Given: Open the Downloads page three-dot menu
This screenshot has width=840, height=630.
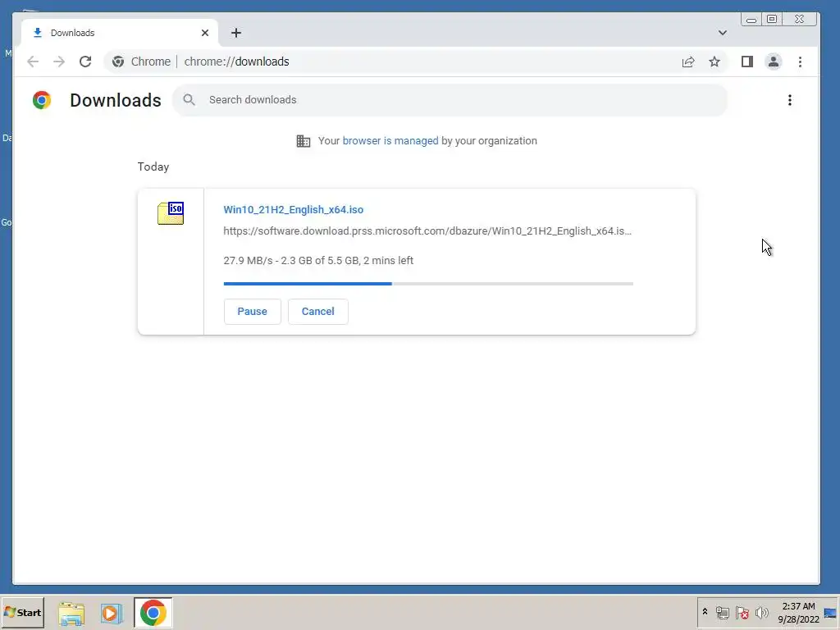Looking at the screenshot, I should 790,100.
